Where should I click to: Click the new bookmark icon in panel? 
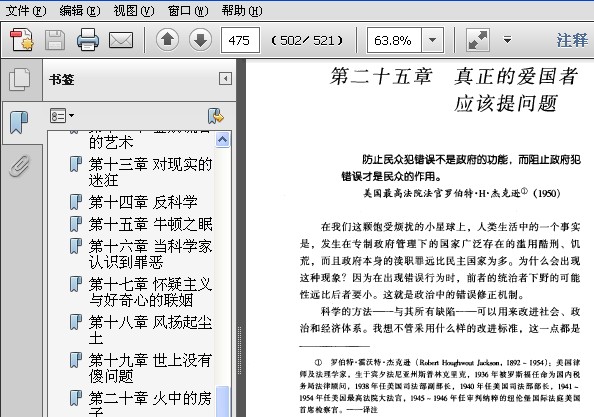(216, 116)
